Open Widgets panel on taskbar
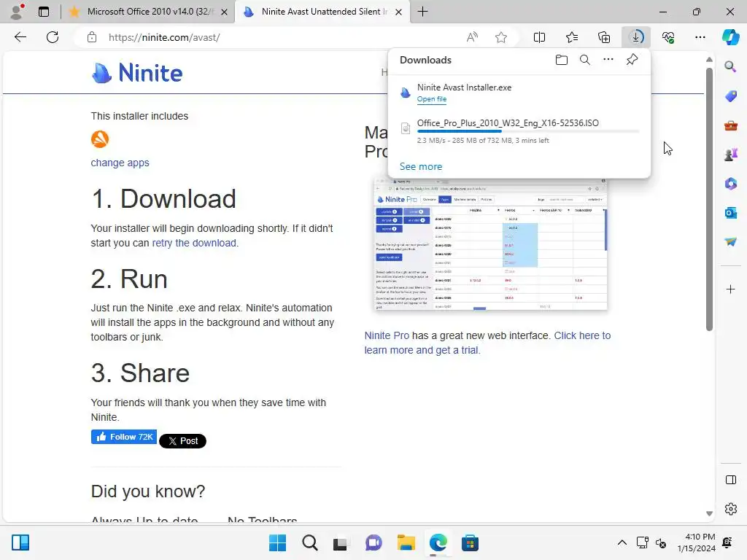This screenshot has width=747, height=560. (x=20, y=542)
